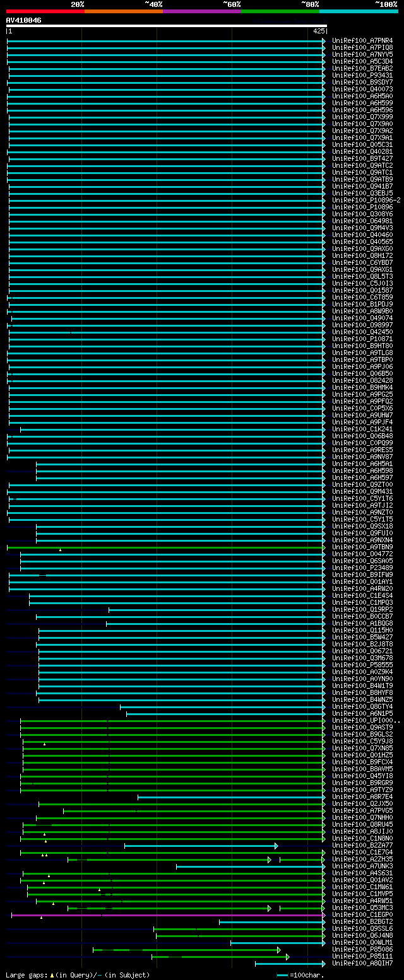Open hit UniRef100_B9FCX4
This screenshot has height=980, width=404.
coord(362,762)
